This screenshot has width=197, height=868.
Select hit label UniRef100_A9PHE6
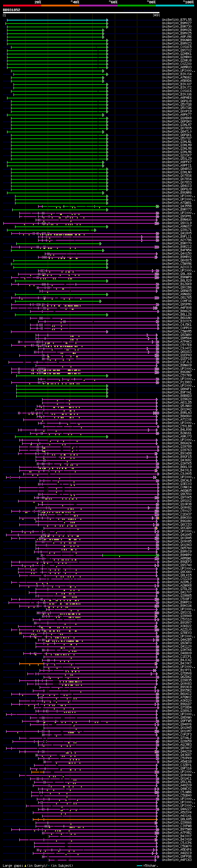coord(177,98)
